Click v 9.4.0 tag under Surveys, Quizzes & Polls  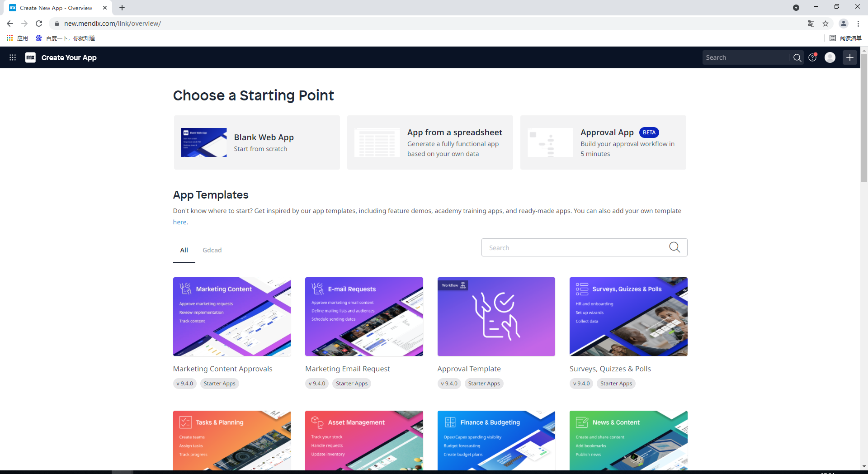point(581,384)
